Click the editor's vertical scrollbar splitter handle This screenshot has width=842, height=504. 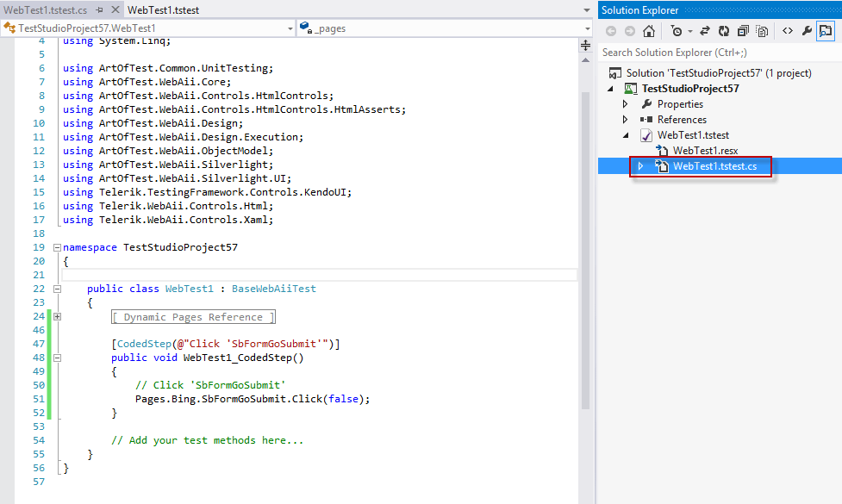coord(585,45)
